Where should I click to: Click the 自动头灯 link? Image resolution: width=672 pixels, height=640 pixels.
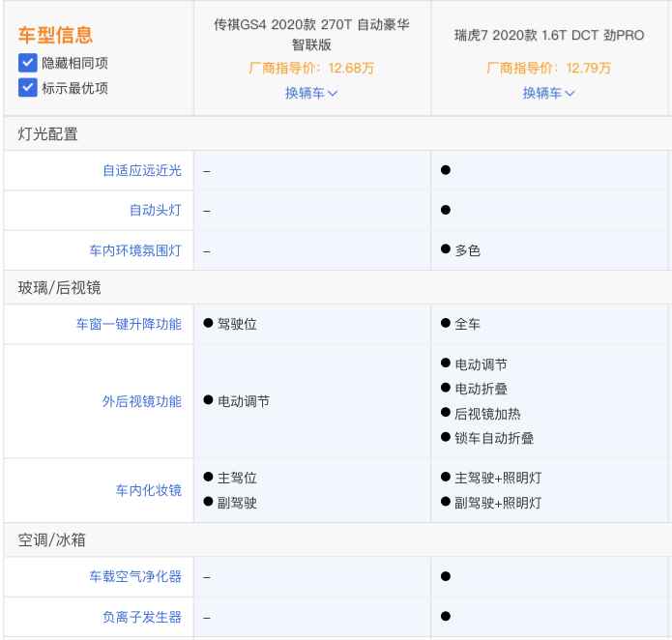155,210
